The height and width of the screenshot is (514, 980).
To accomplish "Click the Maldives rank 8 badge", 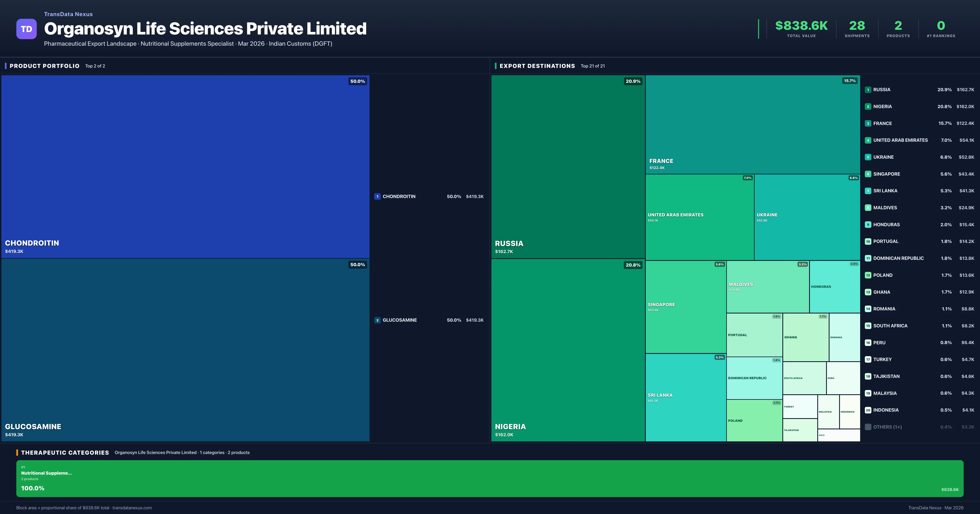I will 868,208.
